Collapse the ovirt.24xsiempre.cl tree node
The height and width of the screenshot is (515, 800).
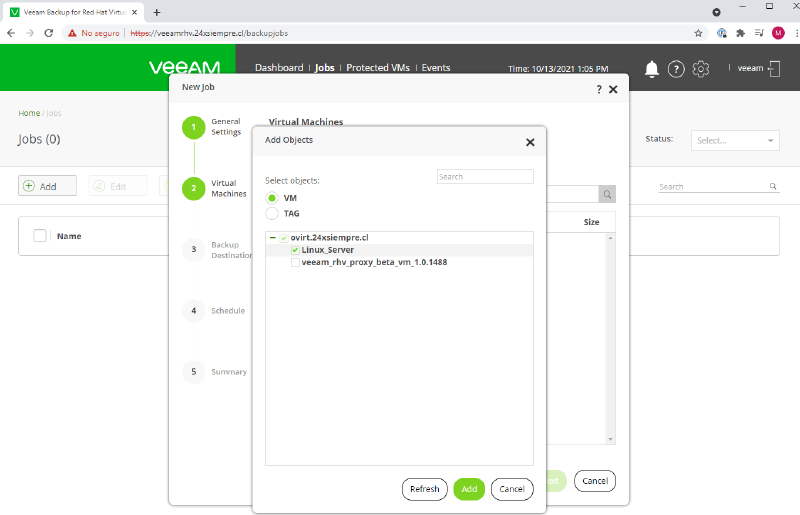(272, 238)
